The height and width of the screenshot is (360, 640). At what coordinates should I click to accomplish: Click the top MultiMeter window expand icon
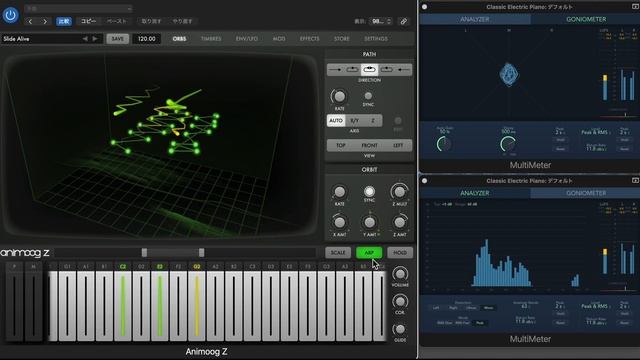point(635,7)
